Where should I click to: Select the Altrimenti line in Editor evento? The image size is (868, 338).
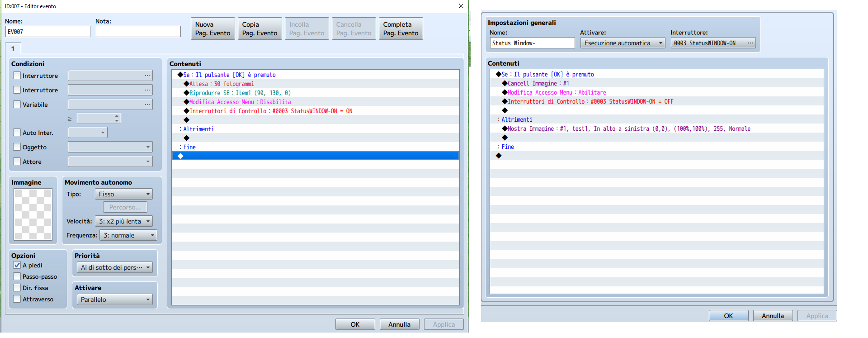pos(316,129)
